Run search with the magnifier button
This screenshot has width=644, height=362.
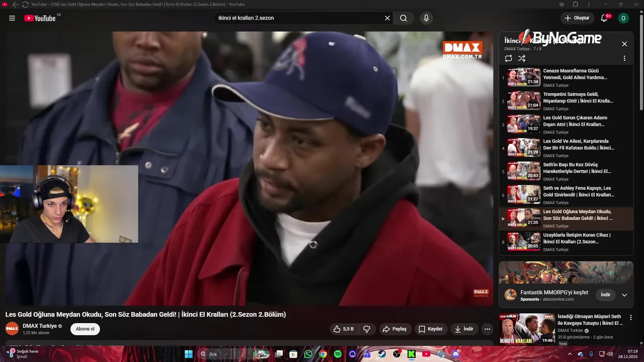404,18
